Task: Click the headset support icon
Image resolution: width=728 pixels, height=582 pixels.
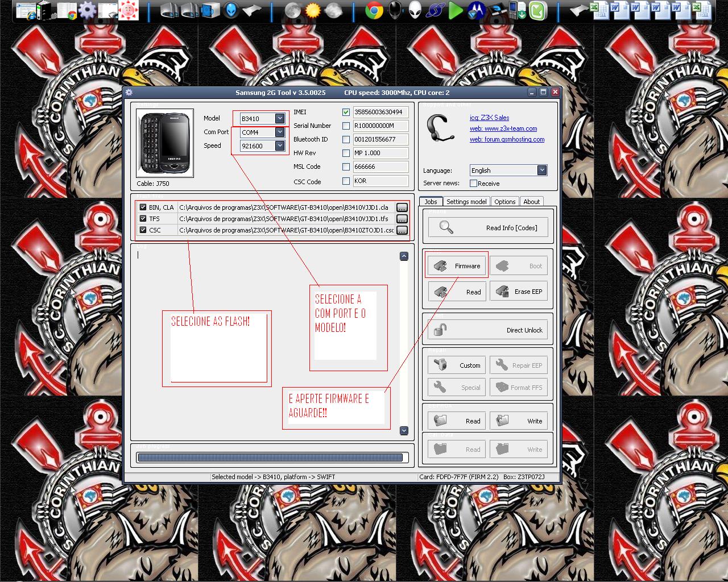Action: (441, 129)
